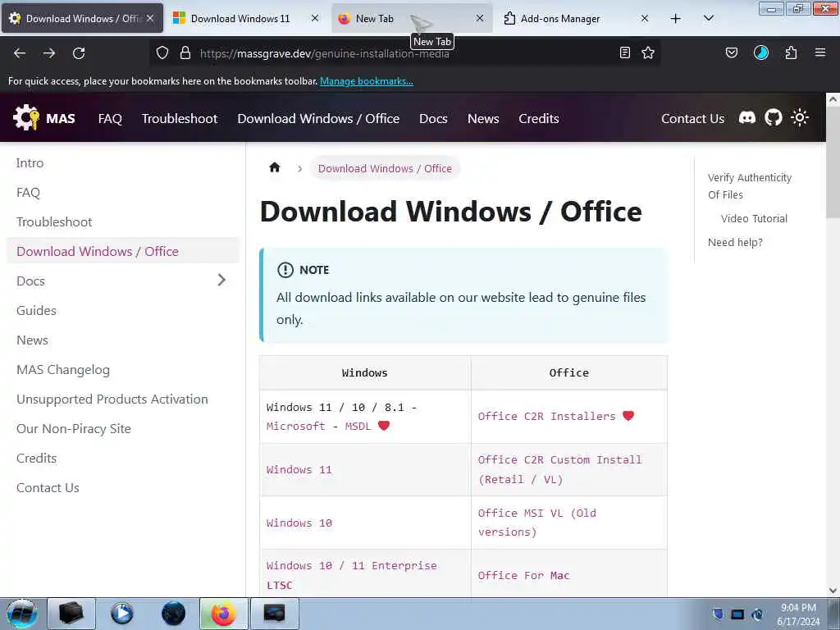Click the page vertical scrollbar thumb
This screenshot has height=630, width=840.
coord(833,162)
